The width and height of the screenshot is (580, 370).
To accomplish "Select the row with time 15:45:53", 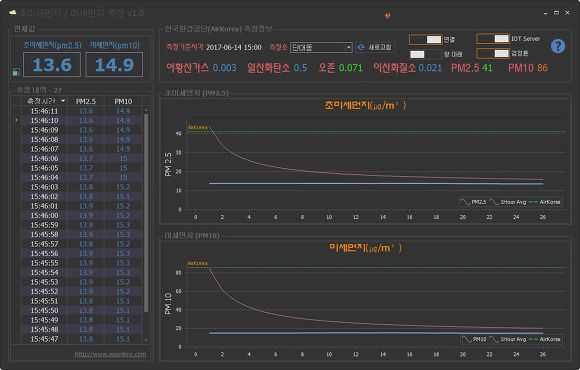I will (81, 282).
